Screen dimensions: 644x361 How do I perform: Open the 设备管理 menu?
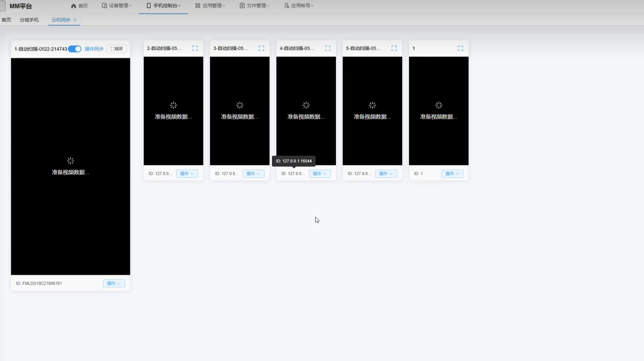117,6
